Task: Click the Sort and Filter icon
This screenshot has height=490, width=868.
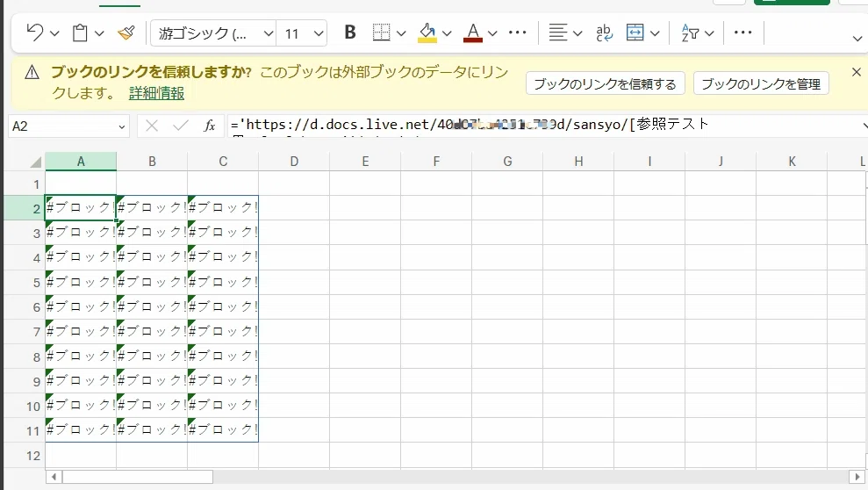Action: [691, 32]
